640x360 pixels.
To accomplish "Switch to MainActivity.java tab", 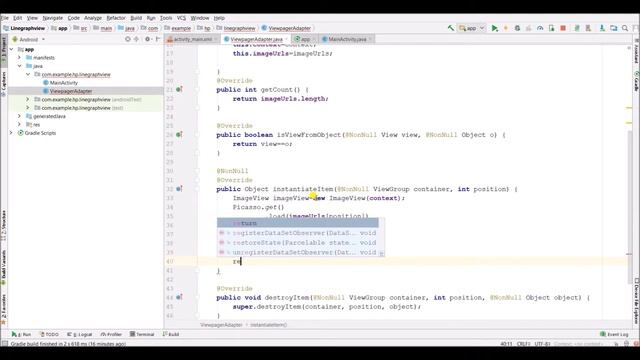I will (347, 39).
